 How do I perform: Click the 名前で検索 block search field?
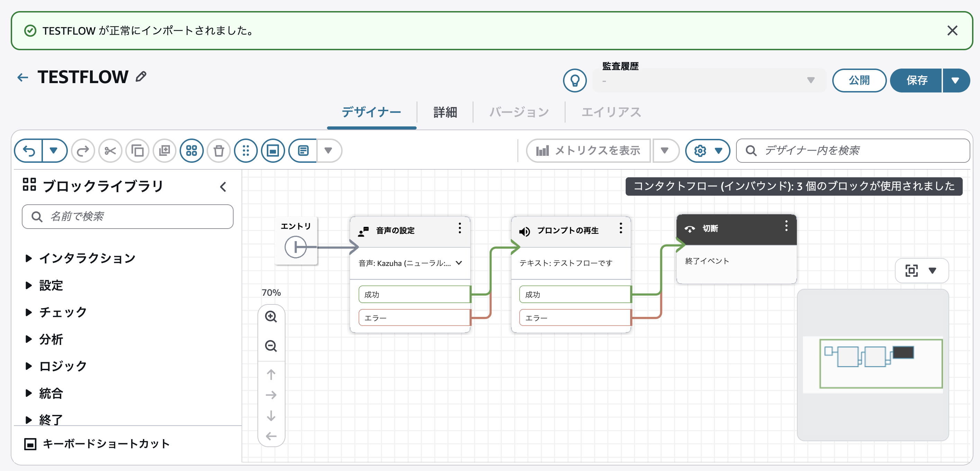tap(127, 217)
